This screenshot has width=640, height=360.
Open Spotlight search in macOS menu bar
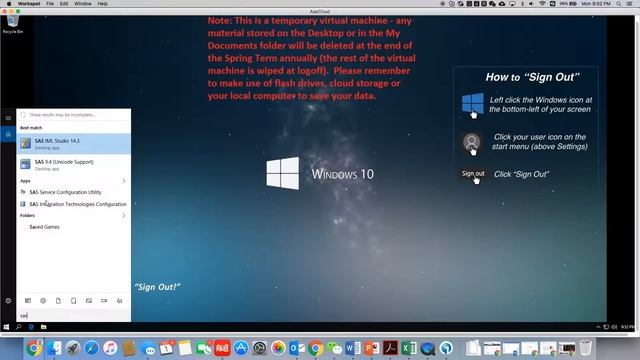point(619,4)
